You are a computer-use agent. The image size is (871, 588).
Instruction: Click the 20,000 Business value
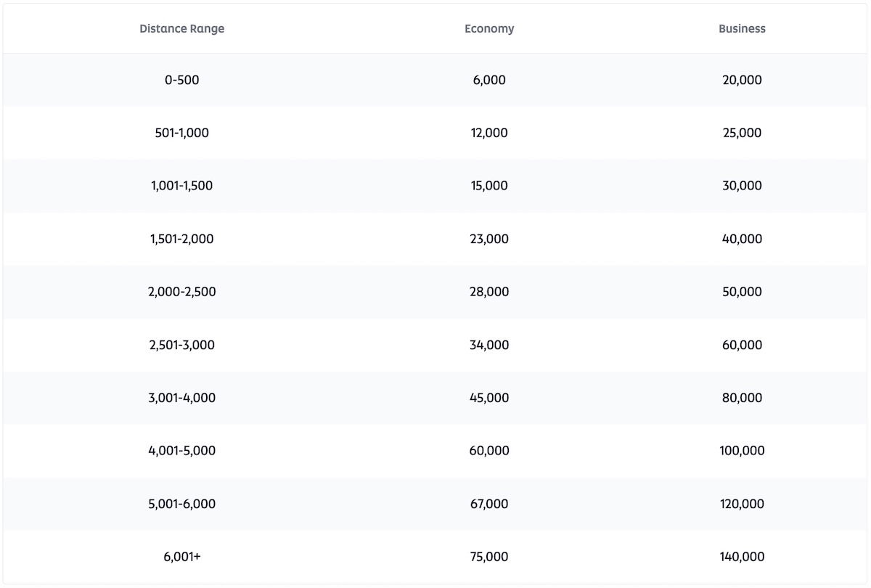[742, 80]
